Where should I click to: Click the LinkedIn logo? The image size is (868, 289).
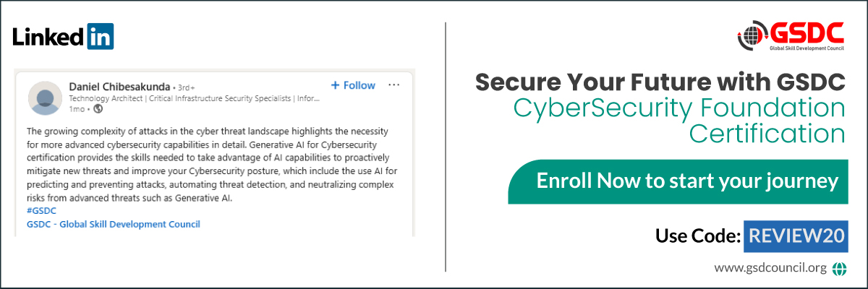63,36
